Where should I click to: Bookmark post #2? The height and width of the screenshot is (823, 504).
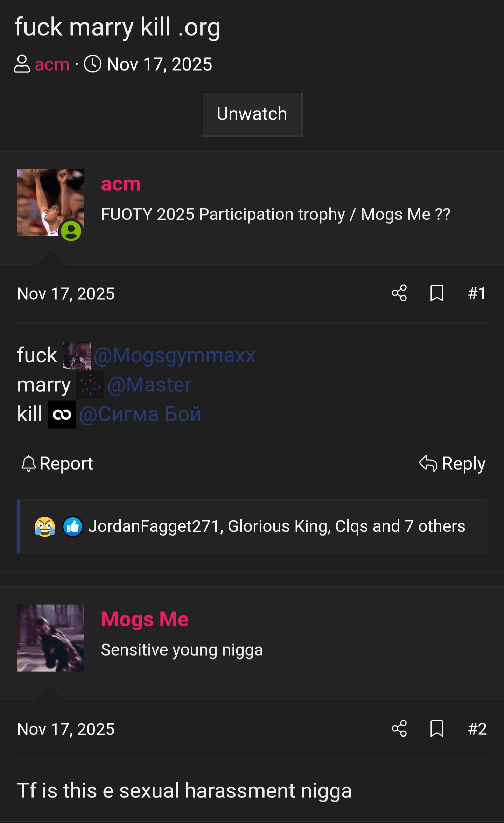[x=437, y=729]
